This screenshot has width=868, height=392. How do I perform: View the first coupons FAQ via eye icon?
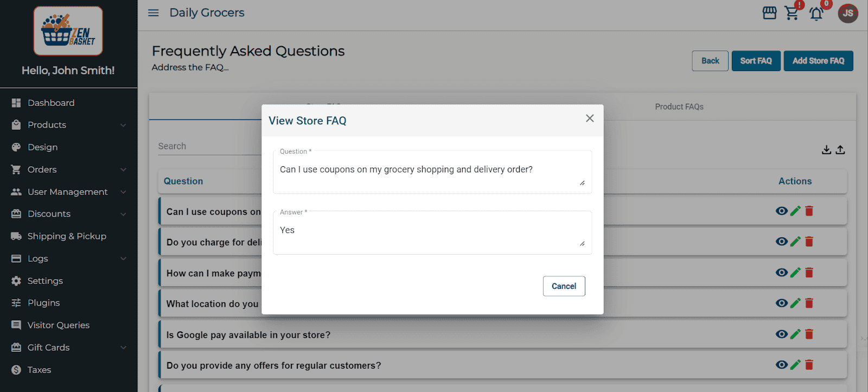781,211
